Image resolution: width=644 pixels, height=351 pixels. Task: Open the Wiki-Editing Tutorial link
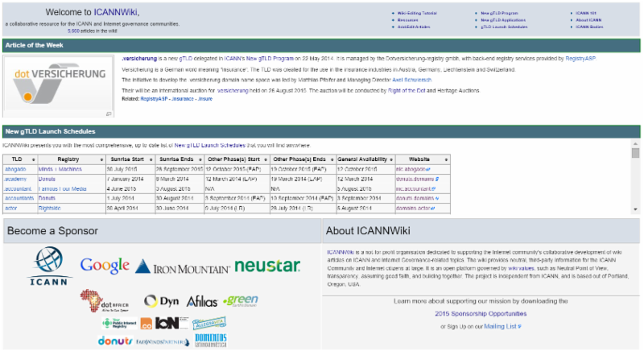tap(417, 14)
